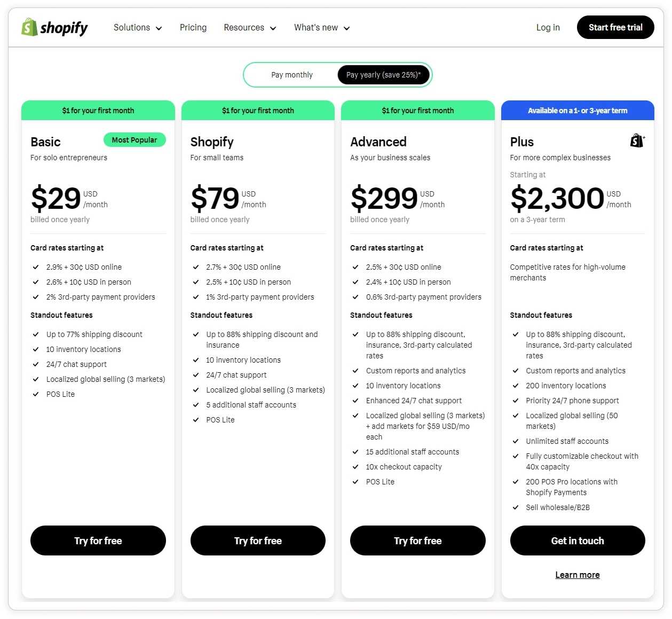Open the Resources dropdown

point(250,28)
